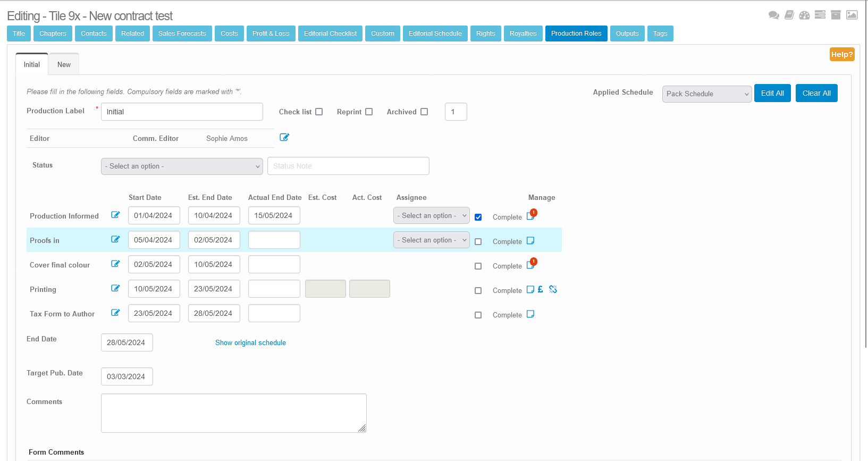
Task: Tick the Archived checkbox
Action: pyautogui.click(x=424, y=112)
